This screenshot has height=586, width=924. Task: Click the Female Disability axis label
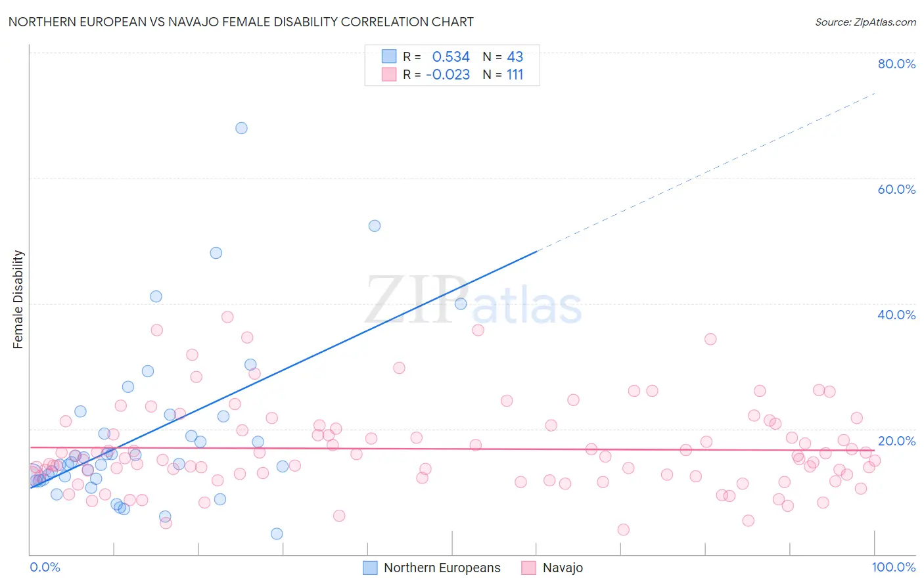pos(18,300)
